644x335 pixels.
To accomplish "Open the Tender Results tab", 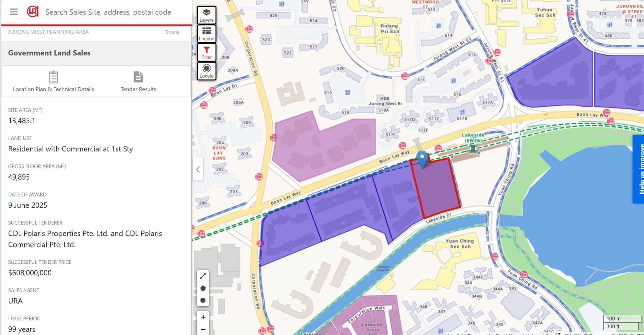I will coord(138,81).
